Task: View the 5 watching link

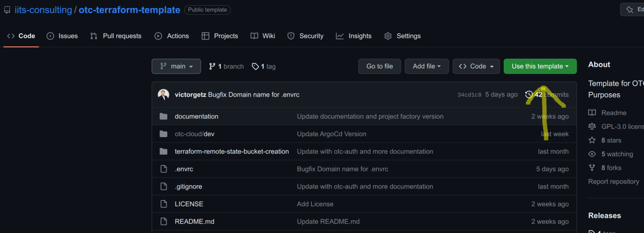Action: pyautogui.click(x=611, y=154)
